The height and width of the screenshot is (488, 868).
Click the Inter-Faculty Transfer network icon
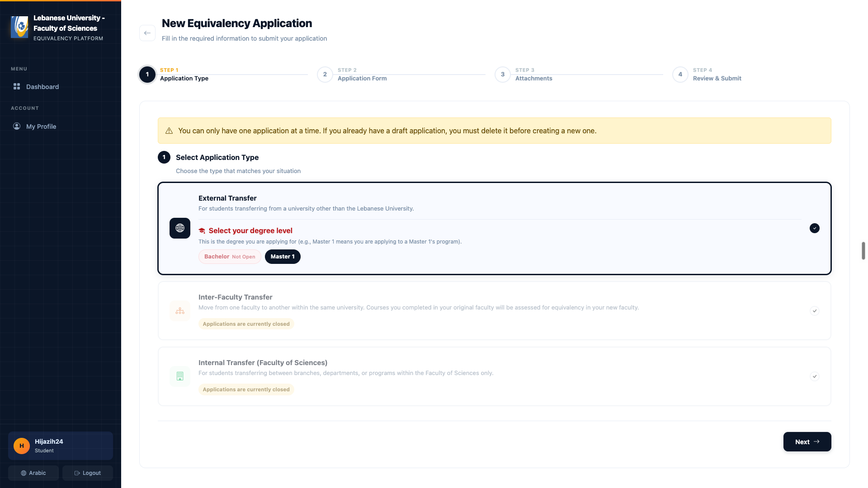[x=180, y=311]
